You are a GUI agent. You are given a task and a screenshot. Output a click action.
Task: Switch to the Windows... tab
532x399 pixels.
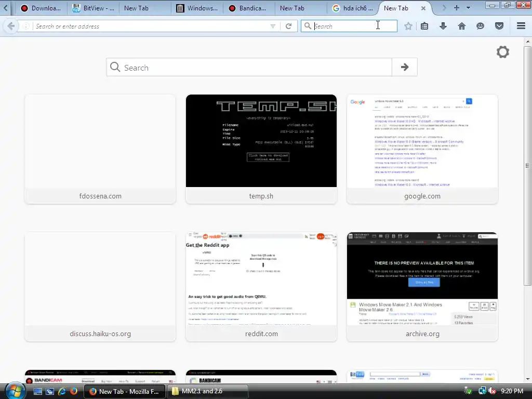(197, 8)
